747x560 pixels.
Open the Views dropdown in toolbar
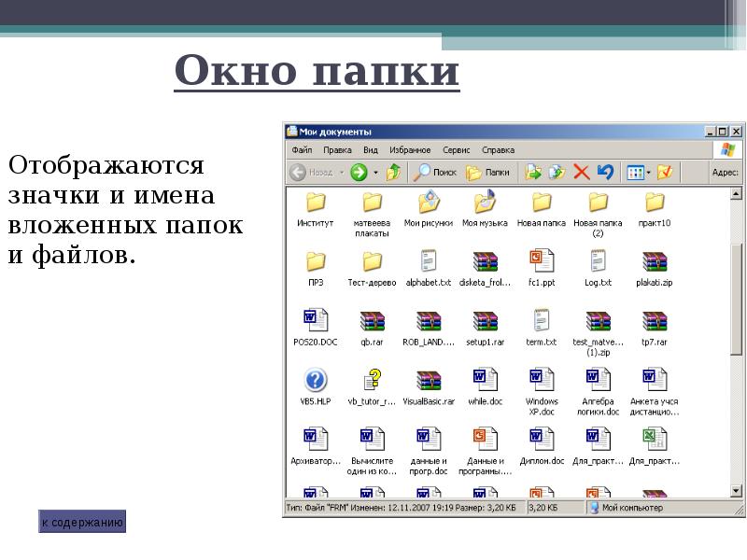point(639,172)
